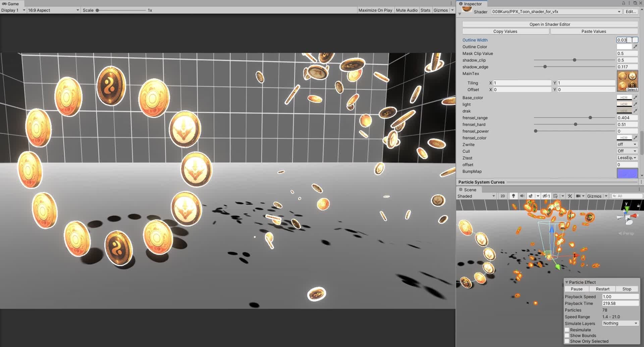Change the Zwrite dropdown from off
644x347 pixels.
click(627, 144)
